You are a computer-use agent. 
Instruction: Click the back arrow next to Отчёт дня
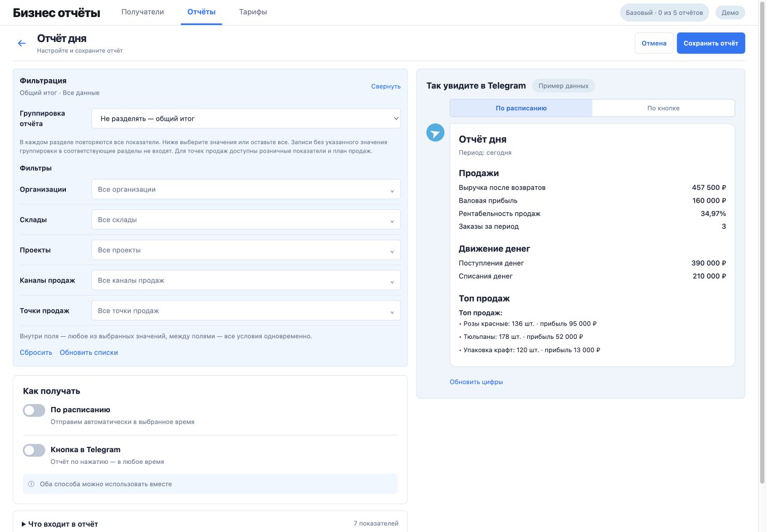coord(22,43)
